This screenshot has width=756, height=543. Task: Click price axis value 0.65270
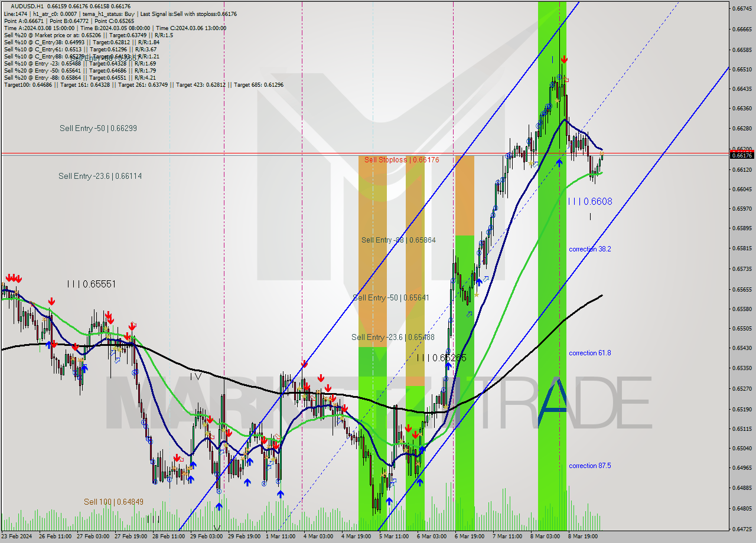[742, 388]
